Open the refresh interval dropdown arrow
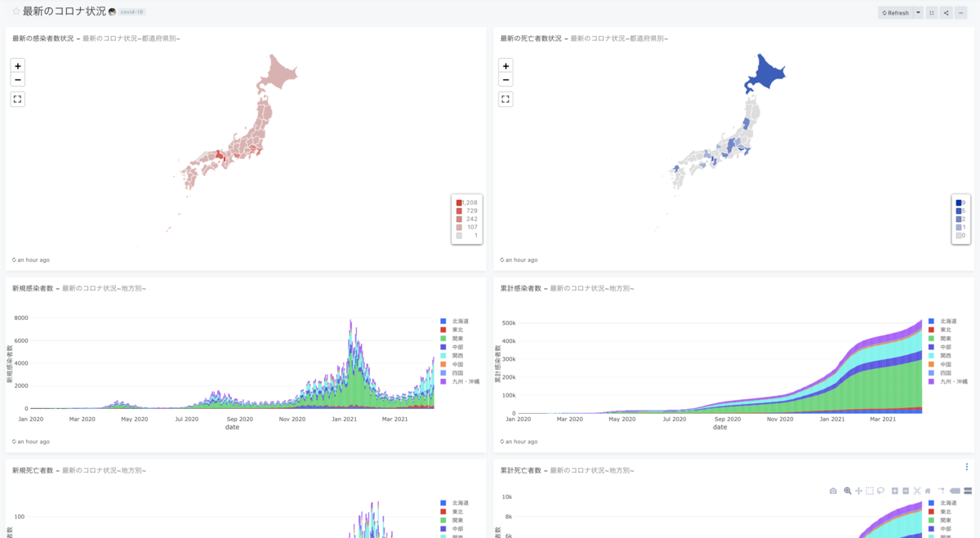 [918, 12]
